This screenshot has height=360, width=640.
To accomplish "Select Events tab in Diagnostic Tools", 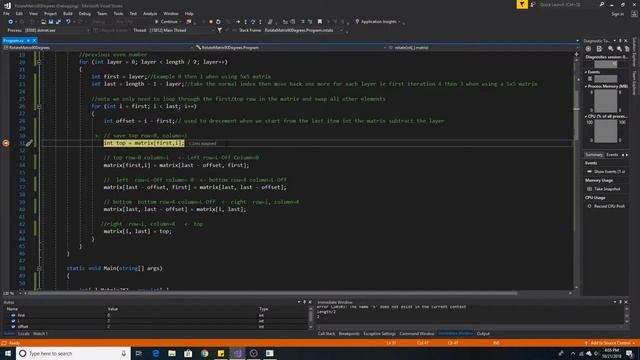I will coord(612,155).
